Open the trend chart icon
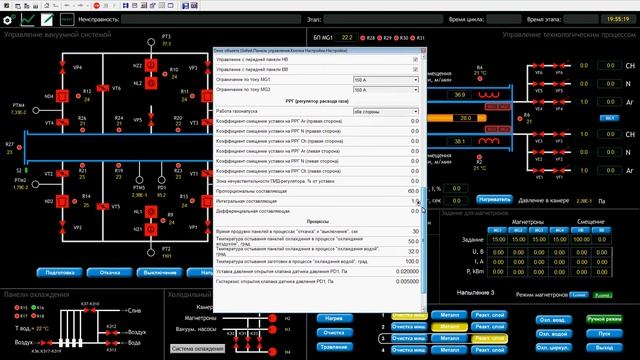This screenshot has width=640, height=360. pos(28,20)
